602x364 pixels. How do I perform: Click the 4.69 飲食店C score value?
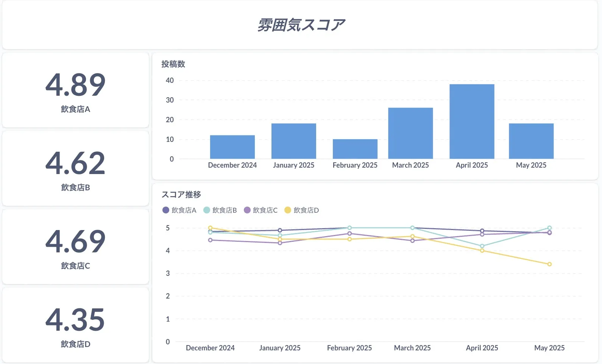coord(75,241)
